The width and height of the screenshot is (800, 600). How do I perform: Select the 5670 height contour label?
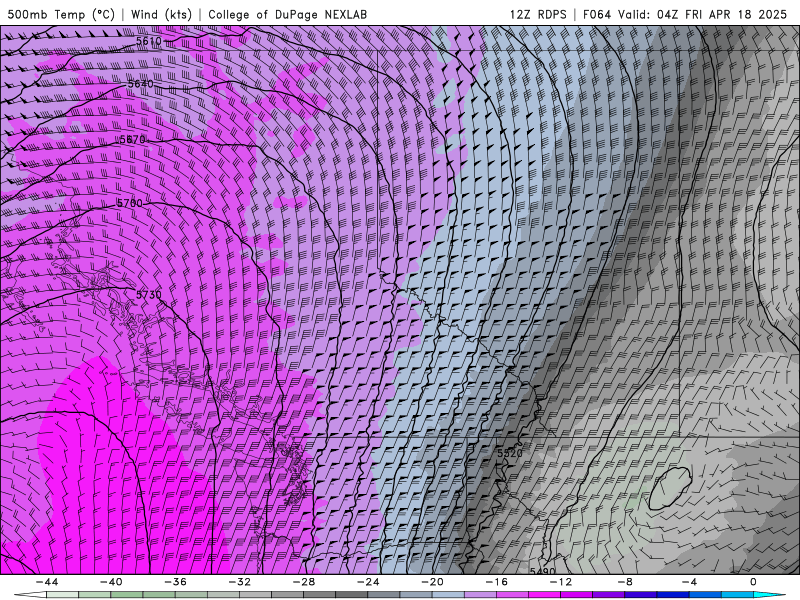[x=133, y=139]
